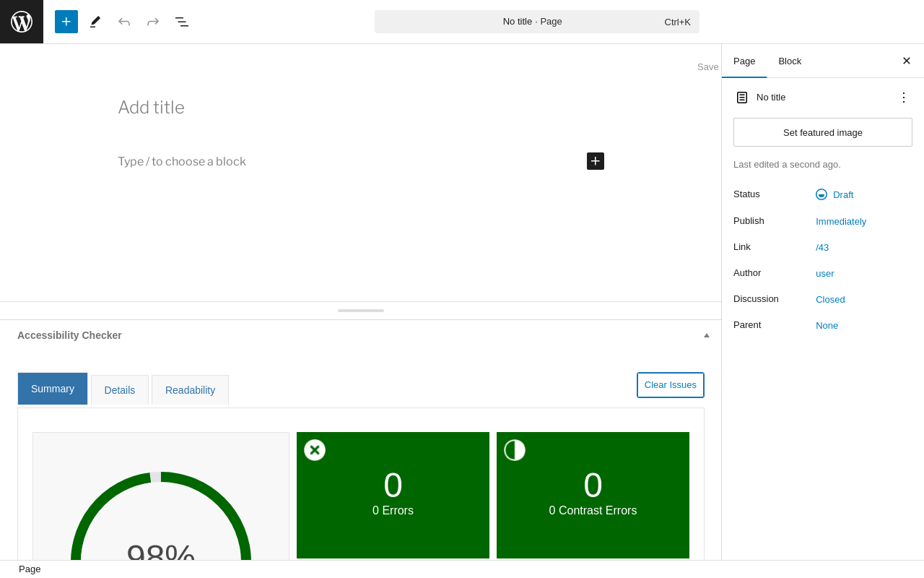Change the Closed discussion setting
924x578 pixels.
click(830, 300)
